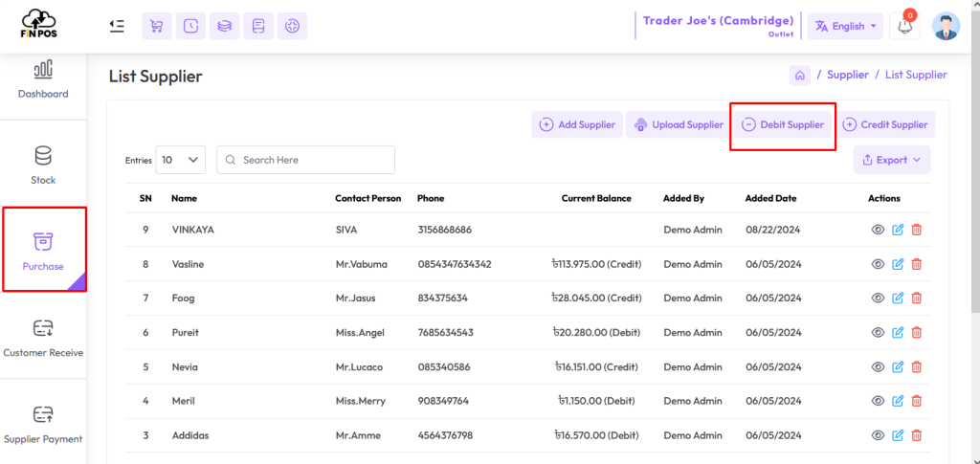Viewport: 980px width, 464px height.
Task: Open notifications bell icon
Action: 904,26
